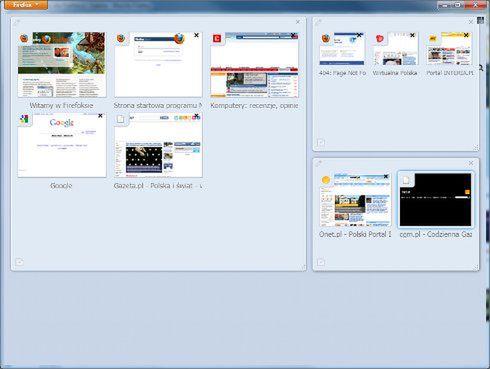Click title pencil icon of left group
This screenshot has width=490, height=369.
click(x=17, y=22)
